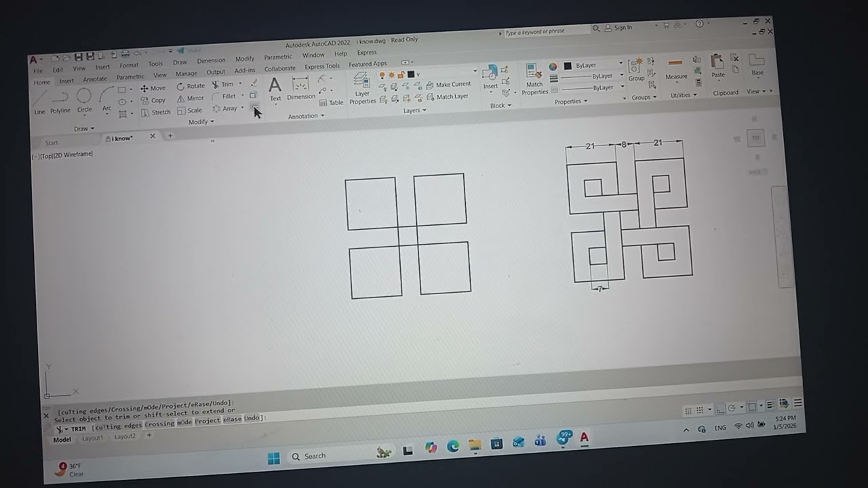This screenshot has width=868, height=488.
Task: Select the Line drawing tool
Action: pos(39,102)
